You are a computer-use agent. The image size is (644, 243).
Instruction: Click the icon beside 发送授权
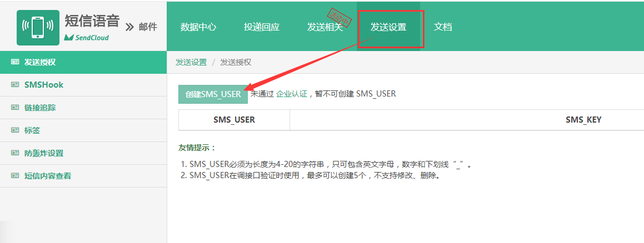(x=15, y=62)
